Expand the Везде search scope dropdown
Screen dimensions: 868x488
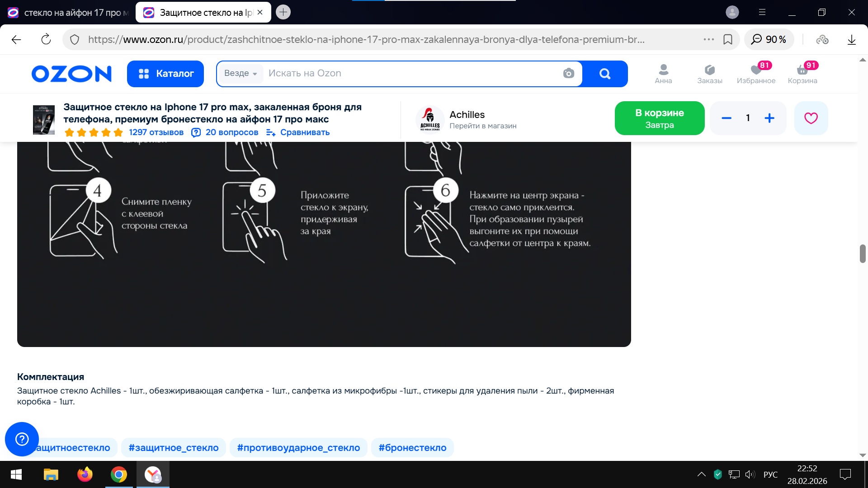coord(241,73)
